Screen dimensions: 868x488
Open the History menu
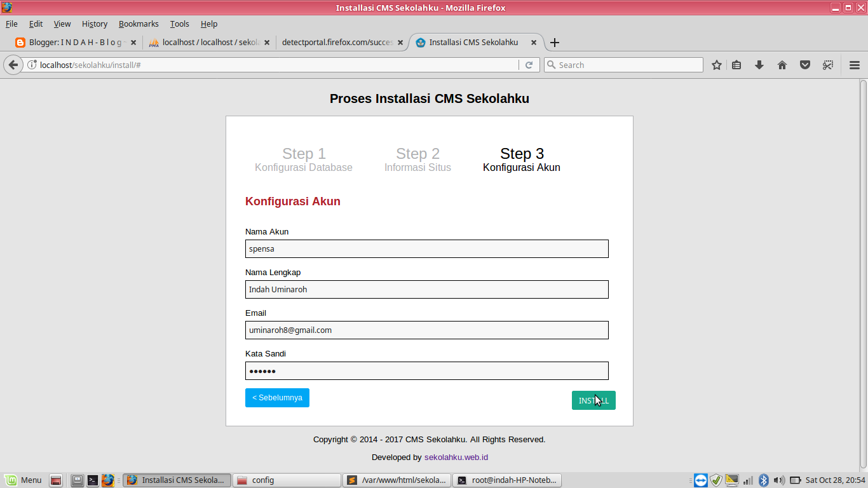[94, 24]
